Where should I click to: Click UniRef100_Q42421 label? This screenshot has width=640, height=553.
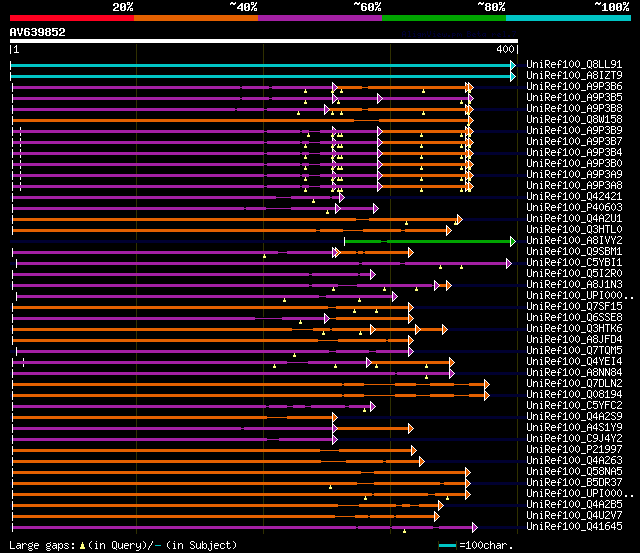tap(574, 197)
